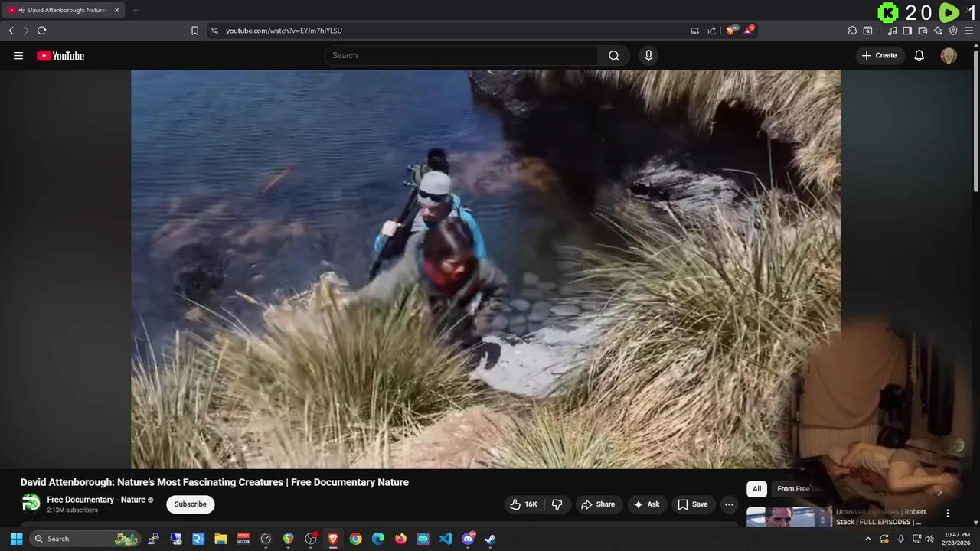The width and height of the screenshot is (980, 551).
Task: Select the David Attenborough YouTube tab
Action: (x=63, y=10)
